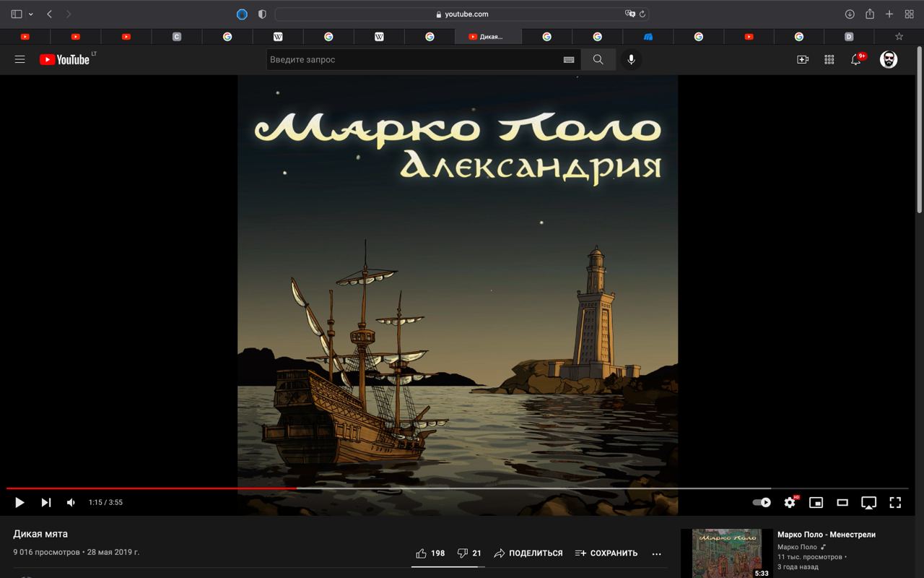Open the account avatar menu

click(x=889, y=59)
